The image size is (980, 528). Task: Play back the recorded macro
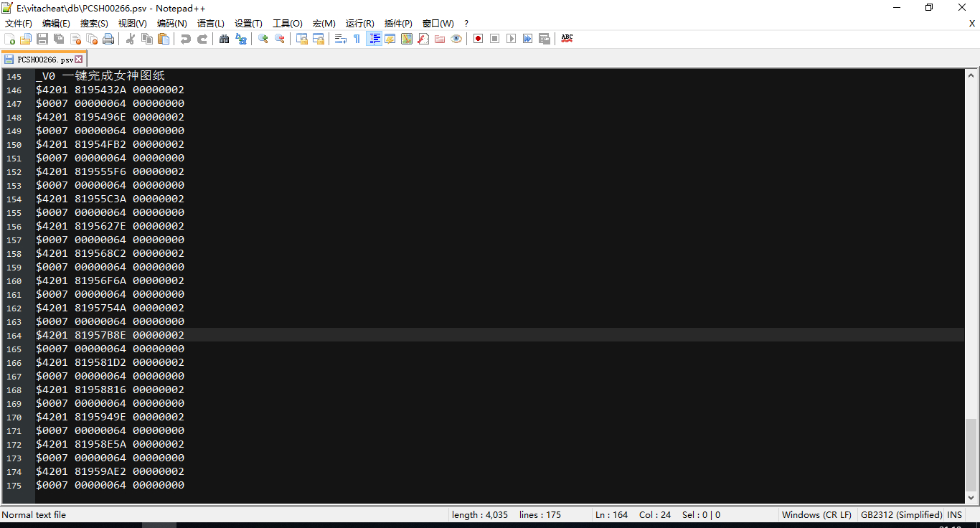point(511,39)
